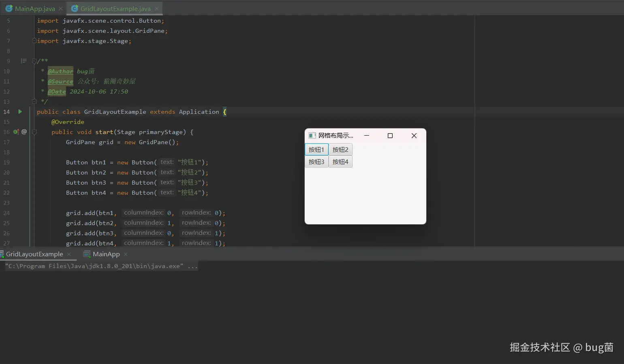This screenshot has height=364, width=624.
Task: Click the JavaFX window title bar app icon
Action: (312, 136)
